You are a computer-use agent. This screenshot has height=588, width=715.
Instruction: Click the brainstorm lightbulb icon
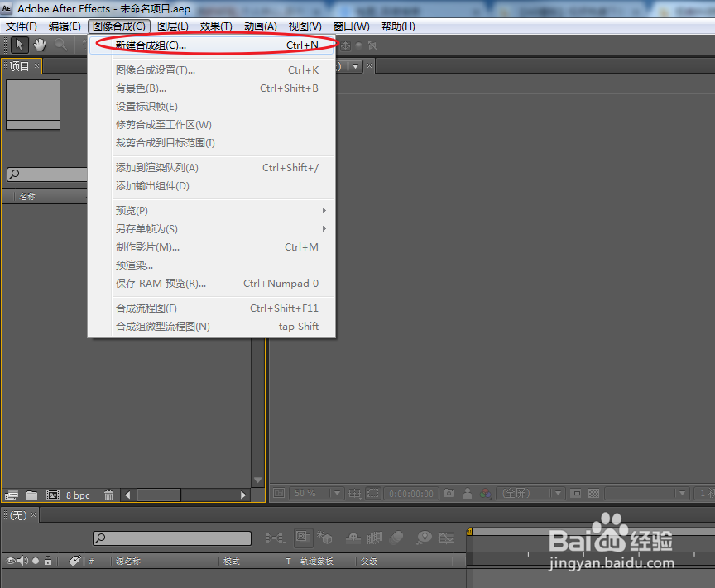(424, 538)
